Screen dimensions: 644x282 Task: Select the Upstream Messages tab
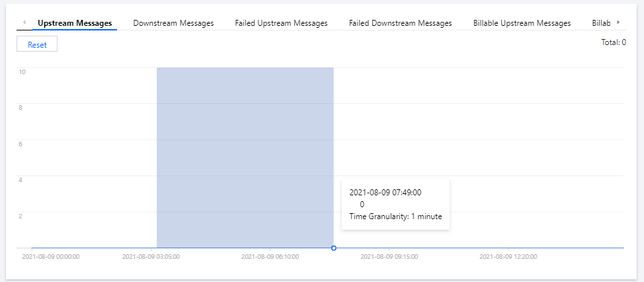point(75,23)
